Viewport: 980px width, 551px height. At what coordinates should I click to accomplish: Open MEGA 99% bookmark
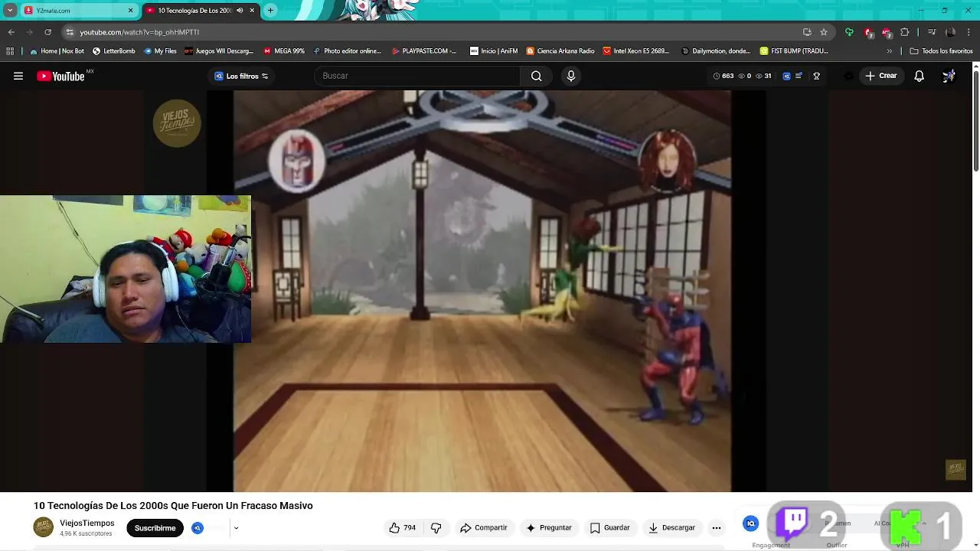[x=284, y=51]
